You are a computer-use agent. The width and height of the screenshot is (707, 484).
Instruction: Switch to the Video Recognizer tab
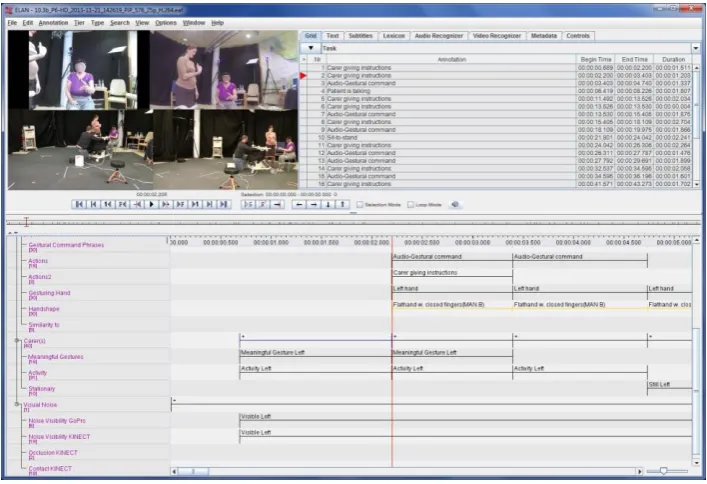497,36
